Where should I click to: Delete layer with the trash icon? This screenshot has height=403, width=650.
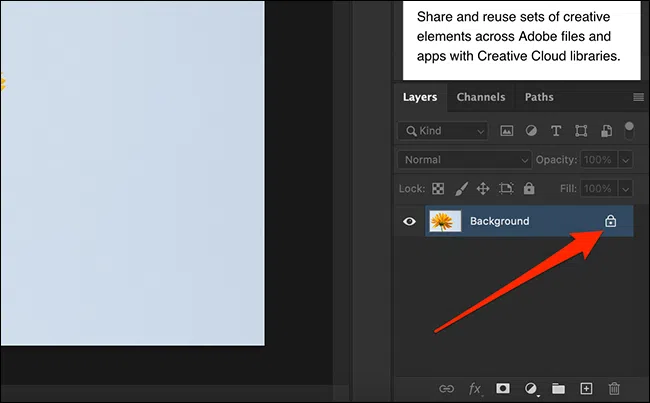click(615, 388)
